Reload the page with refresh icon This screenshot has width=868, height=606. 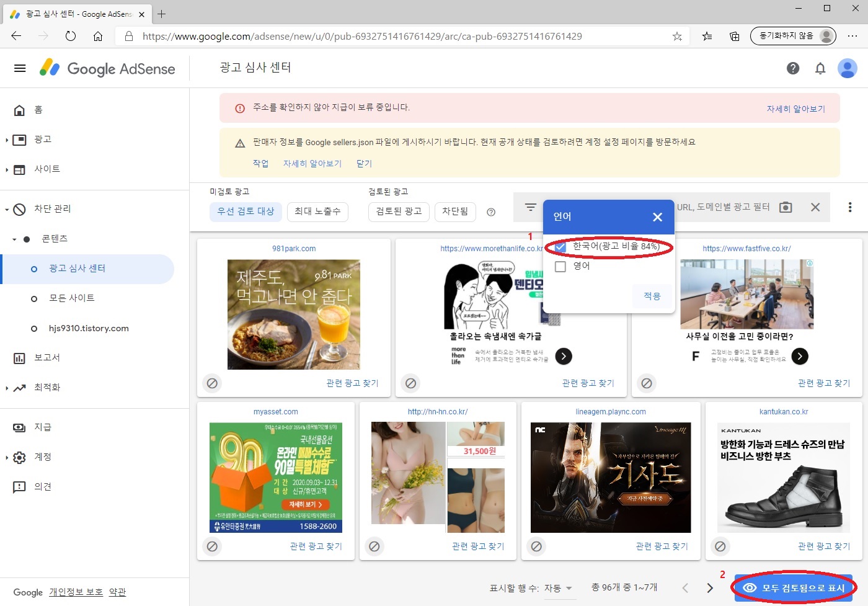point(71,36)
